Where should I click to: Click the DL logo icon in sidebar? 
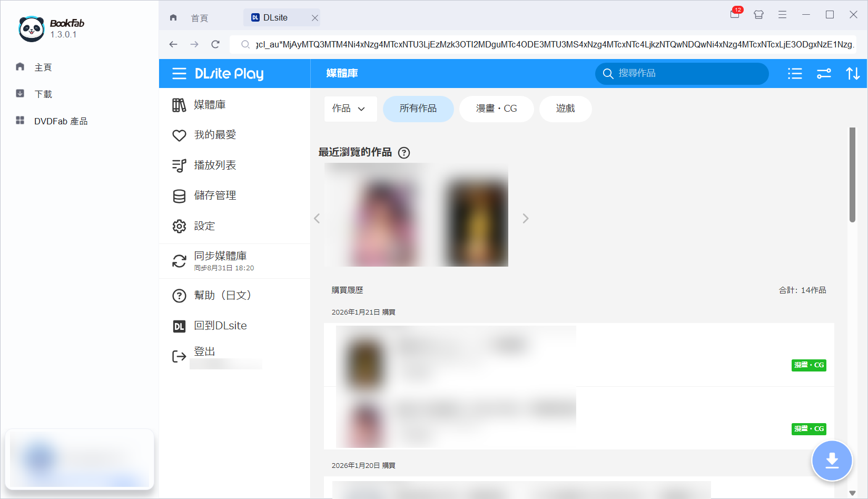click(x=179, y=326)
